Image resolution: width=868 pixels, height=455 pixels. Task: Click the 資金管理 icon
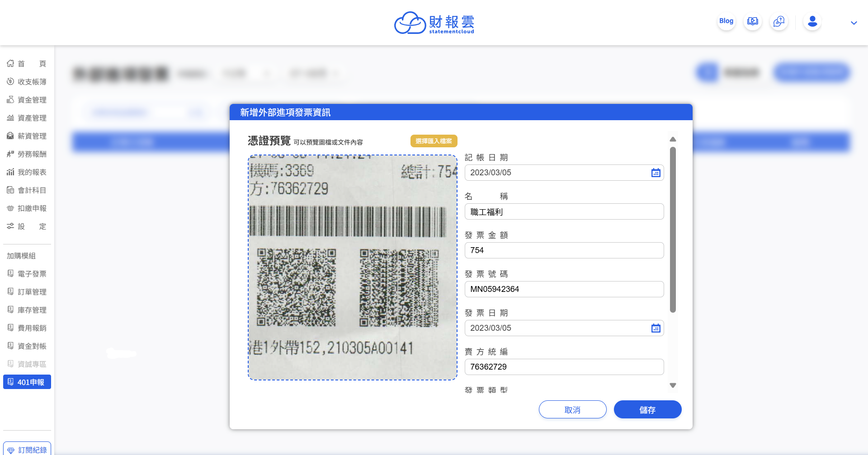click(10, 100)
